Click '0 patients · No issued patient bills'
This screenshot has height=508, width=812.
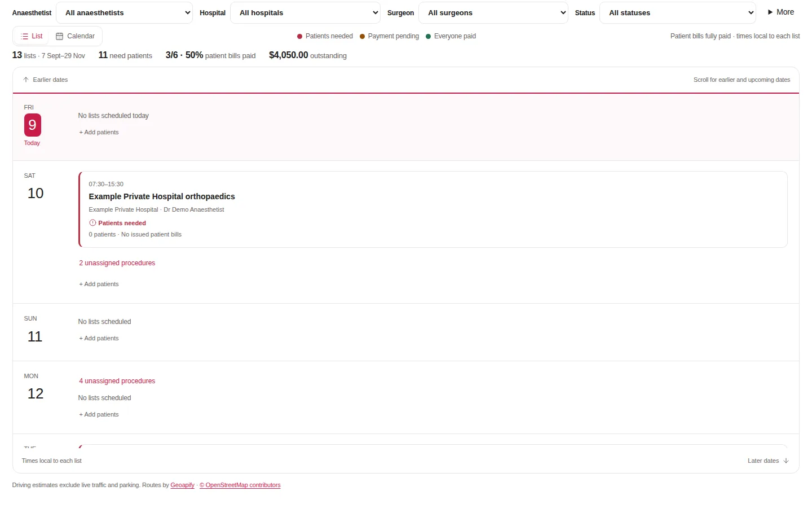(135, 234)
